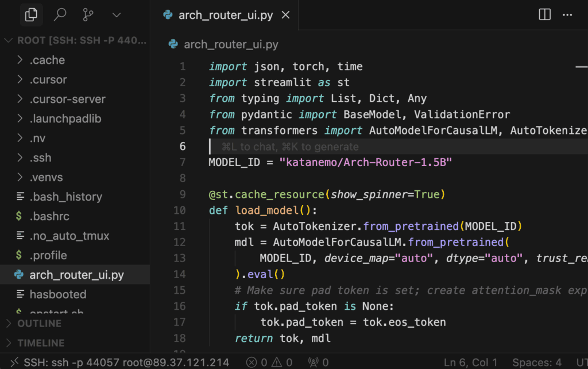Select the arch_router_ui.py editor tab
Image resolution: width=588 pixels, height=369 pixels.
[x=225, y=15]
